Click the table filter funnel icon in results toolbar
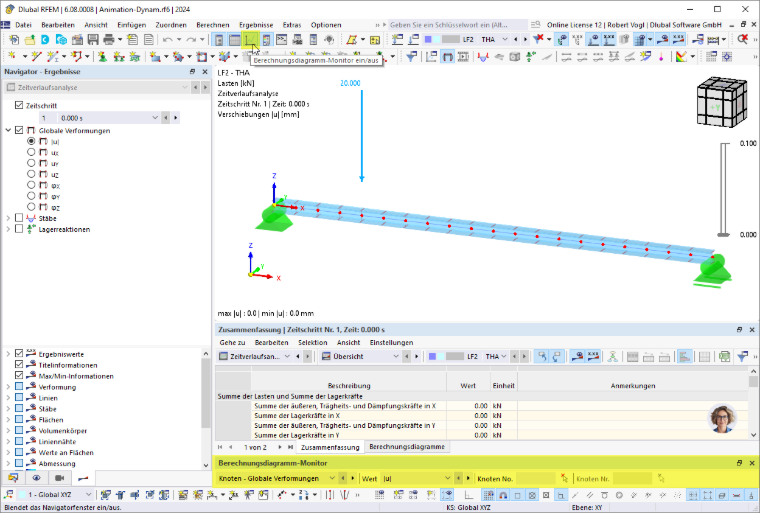760x513 pixels. (x=742, y=356)
